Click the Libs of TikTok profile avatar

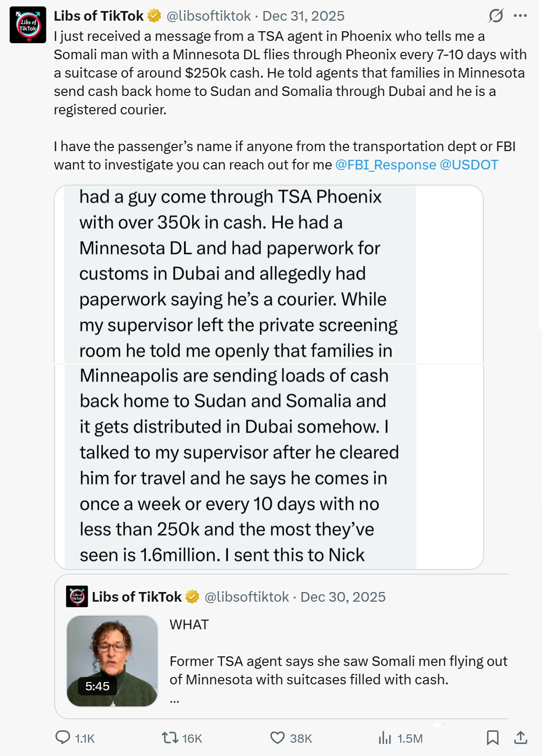click(x=28, y=25)
